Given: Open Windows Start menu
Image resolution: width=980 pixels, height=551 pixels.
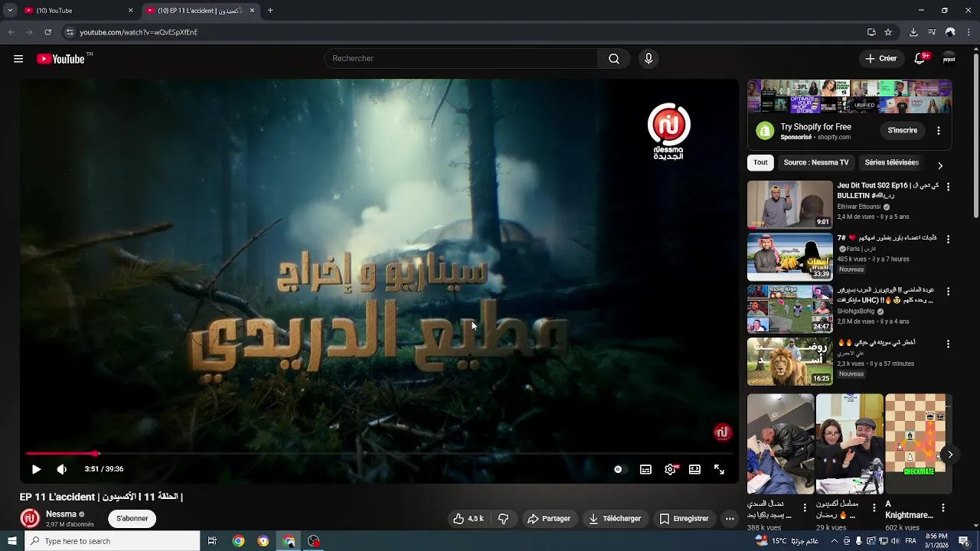Looking at the screenshot, I should 11,541.
